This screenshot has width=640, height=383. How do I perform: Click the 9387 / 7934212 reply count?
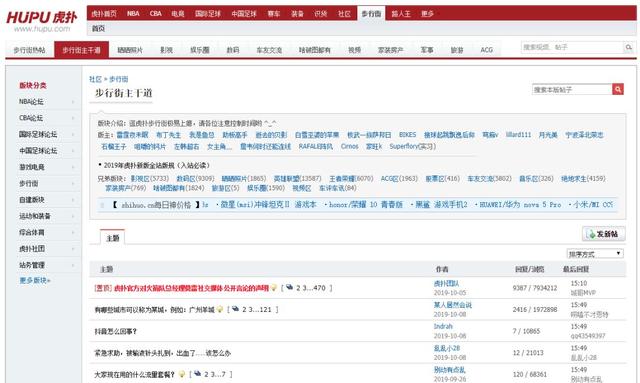535,288
